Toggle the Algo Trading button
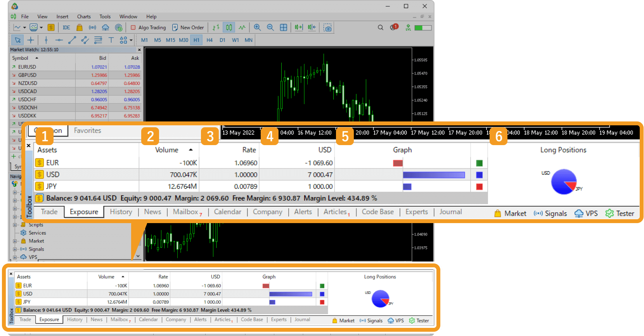Image resolution: width=644 pixels, height=336 pixels. coord(148,28)
